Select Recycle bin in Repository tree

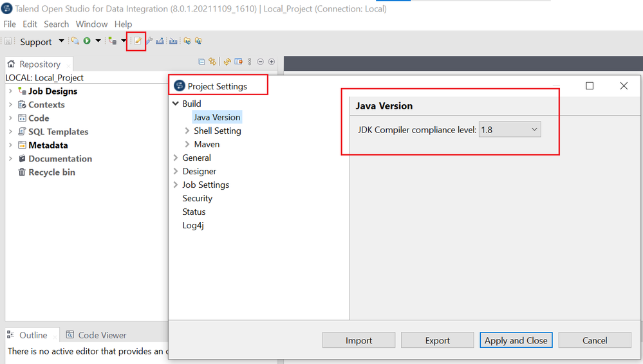[x=51, y=172]
